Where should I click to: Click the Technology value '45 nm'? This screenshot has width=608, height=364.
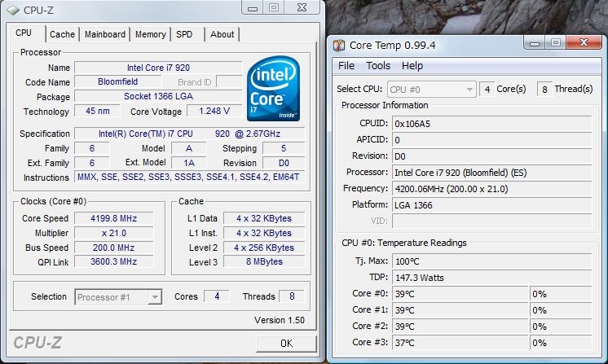[x=97, y=111]
